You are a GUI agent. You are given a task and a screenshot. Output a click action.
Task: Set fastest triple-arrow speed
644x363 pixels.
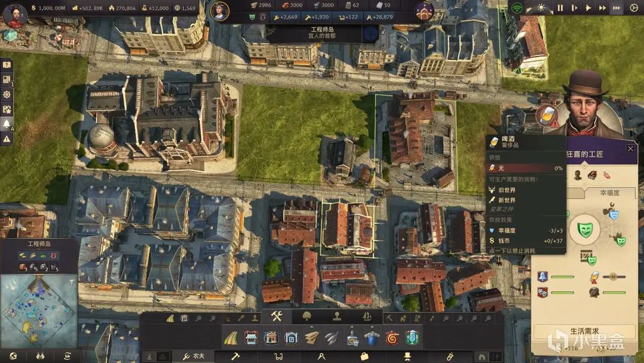click(617, 8)
